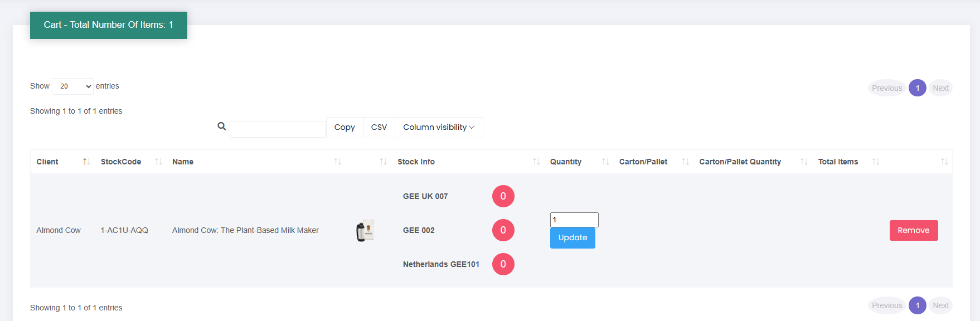Sort by Name column arrows
980x321 pixels.
click(338, 162)
